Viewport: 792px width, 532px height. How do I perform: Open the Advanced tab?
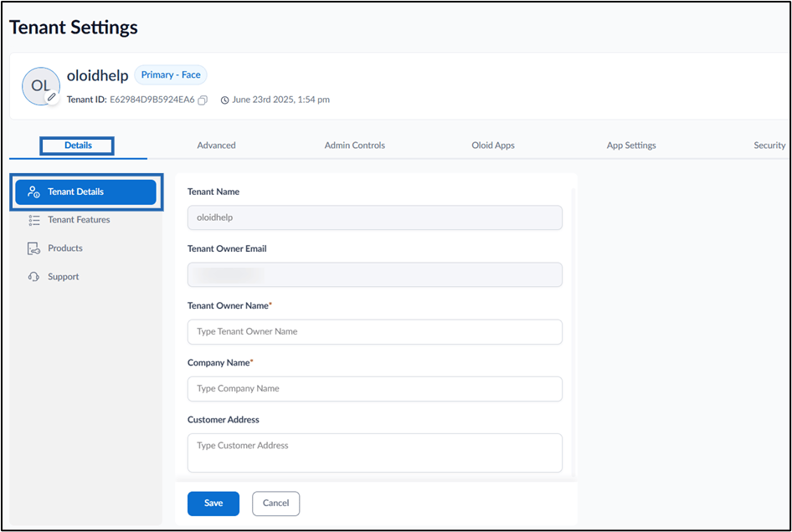tap(216, 146)
